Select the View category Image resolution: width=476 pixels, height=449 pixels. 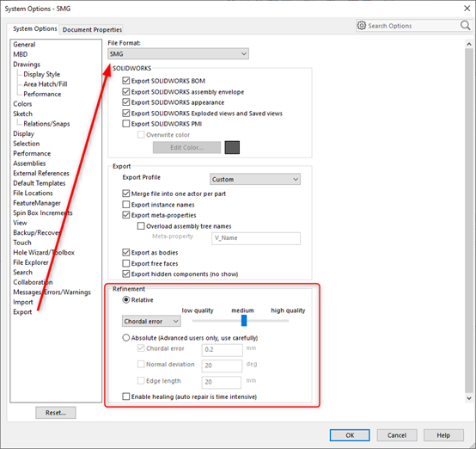20,223
